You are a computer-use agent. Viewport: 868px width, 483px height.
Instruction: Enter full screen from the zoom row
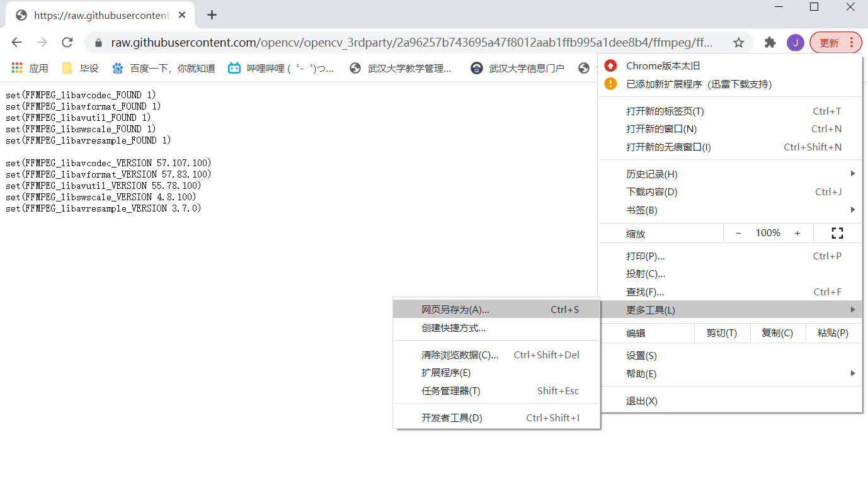[x=837, y=232]
